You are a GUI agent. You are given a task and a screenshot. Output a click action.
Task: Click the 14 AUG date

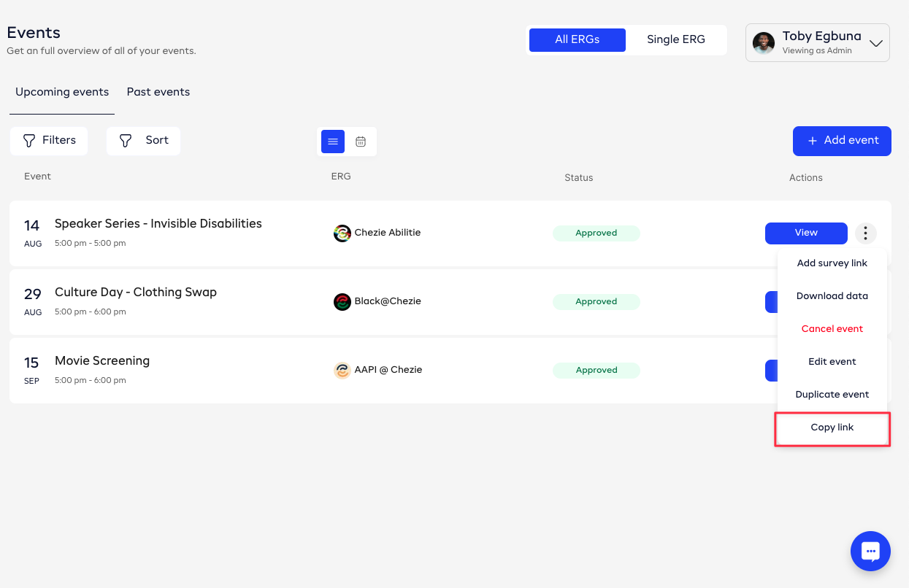[33, 233]
